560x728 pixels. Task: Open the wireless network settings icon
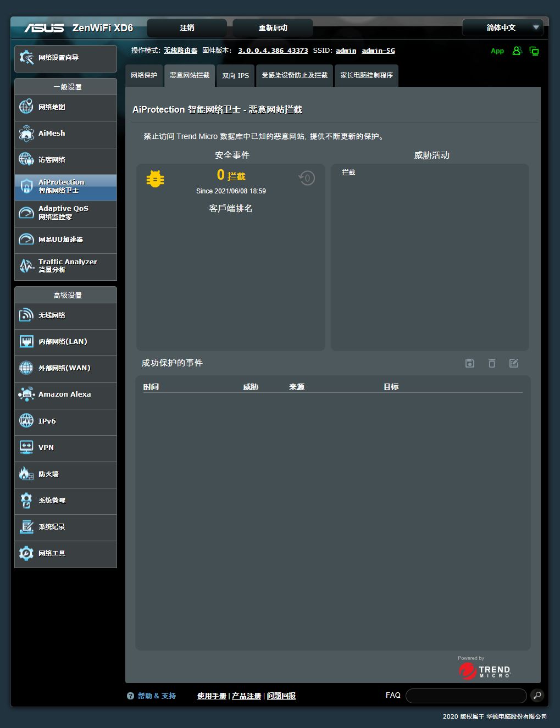[x=26, y=315]
